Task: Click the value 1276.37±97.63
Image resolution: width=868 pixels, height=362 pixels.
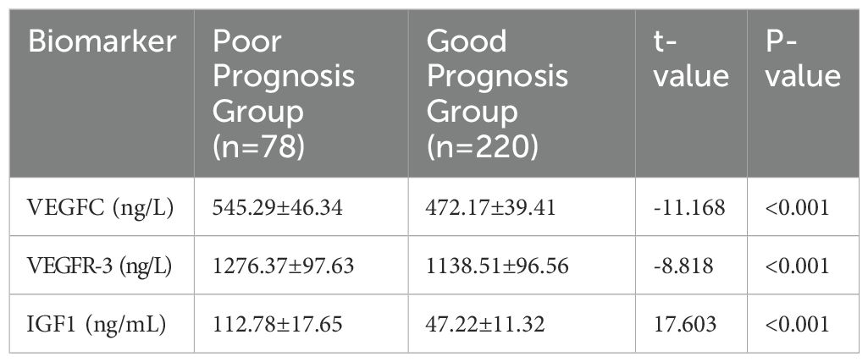Action: coord(283,266)
